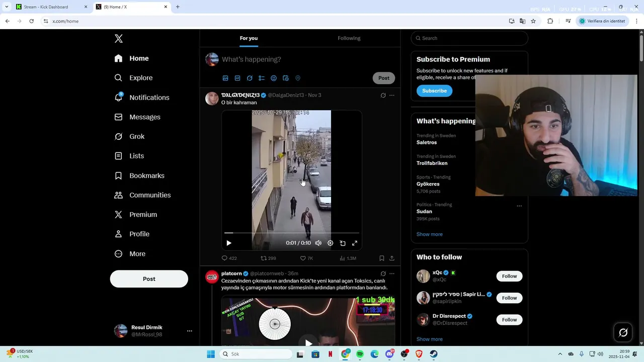Image resolution: width=644 pixels, height=362 pixels.
Task: Open account menu dots next to Resul Dirmik
Action: pos(190,331)
